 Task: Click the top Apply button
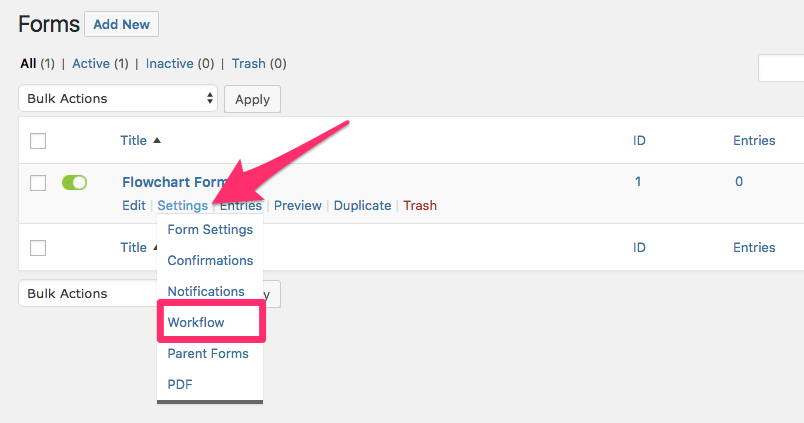point(252,99)
